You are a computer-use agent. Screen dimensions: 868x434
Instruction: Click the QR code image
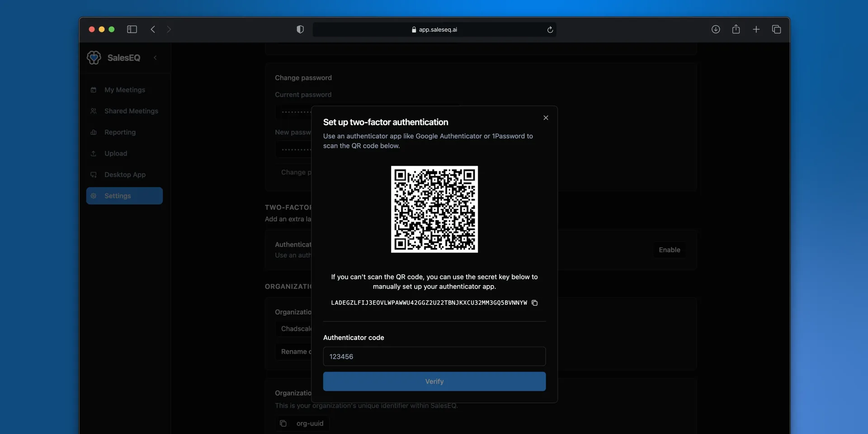click(434, 209)
